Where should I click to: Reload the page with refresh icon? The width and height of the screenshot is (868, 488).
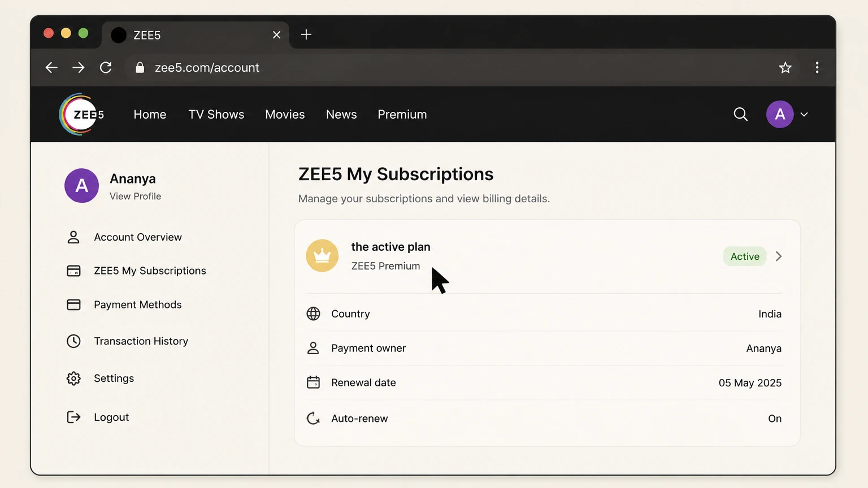(106, 68)
